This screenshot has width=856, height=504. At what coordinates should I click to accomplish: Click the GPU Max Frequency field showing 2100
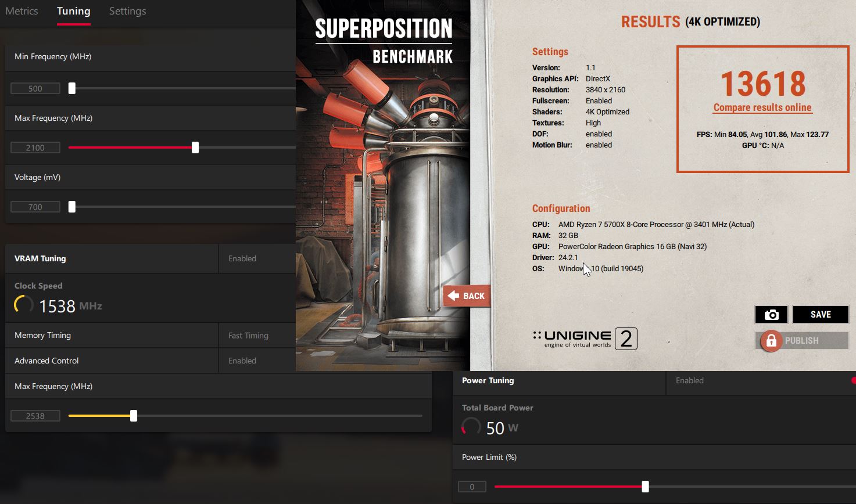click(35, 147)
